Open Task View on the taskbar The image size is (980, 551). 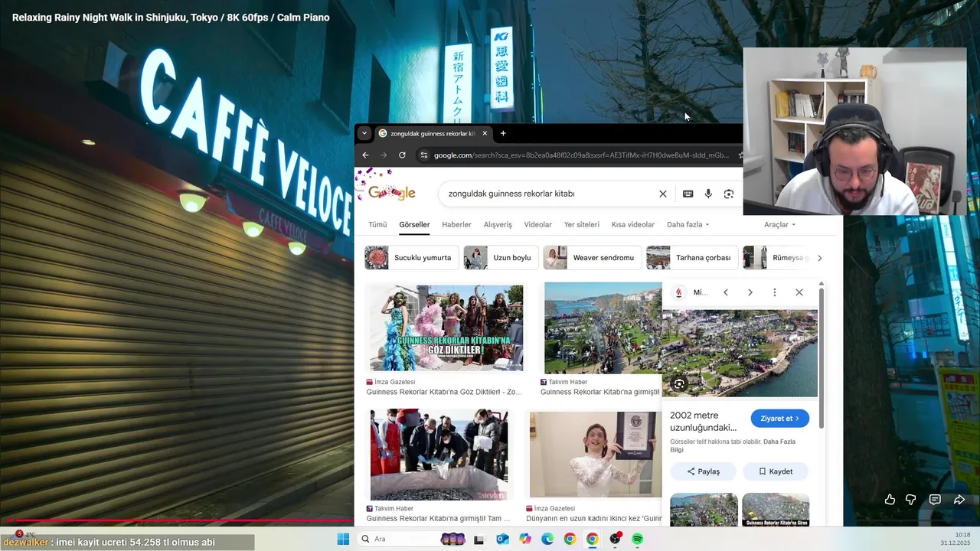point(479,539)
